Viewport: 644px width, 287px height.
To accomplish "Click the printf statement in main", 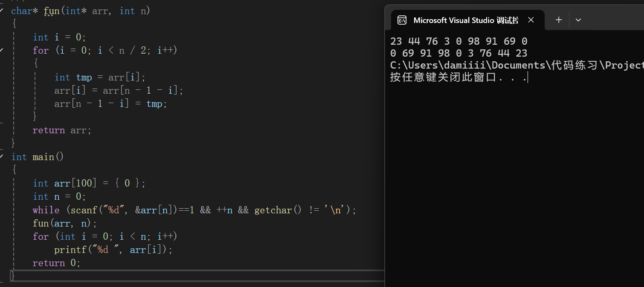I will coord(113,250).
